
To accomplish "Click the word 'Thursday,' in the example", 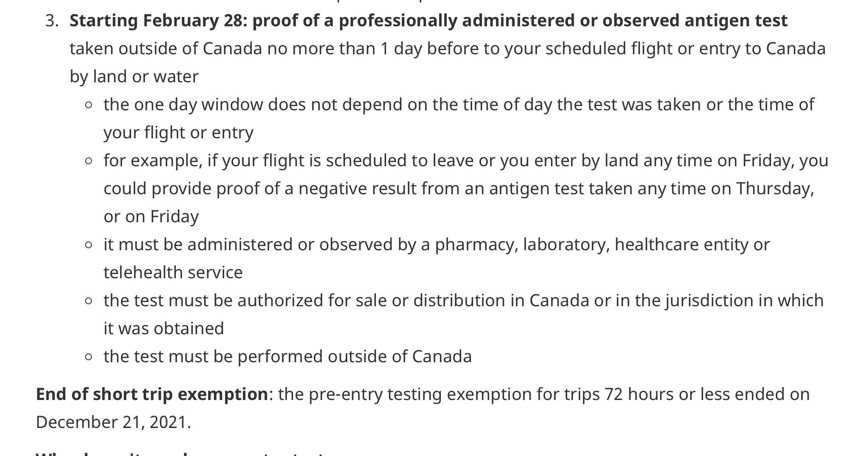I will click(x=775, y=189).
